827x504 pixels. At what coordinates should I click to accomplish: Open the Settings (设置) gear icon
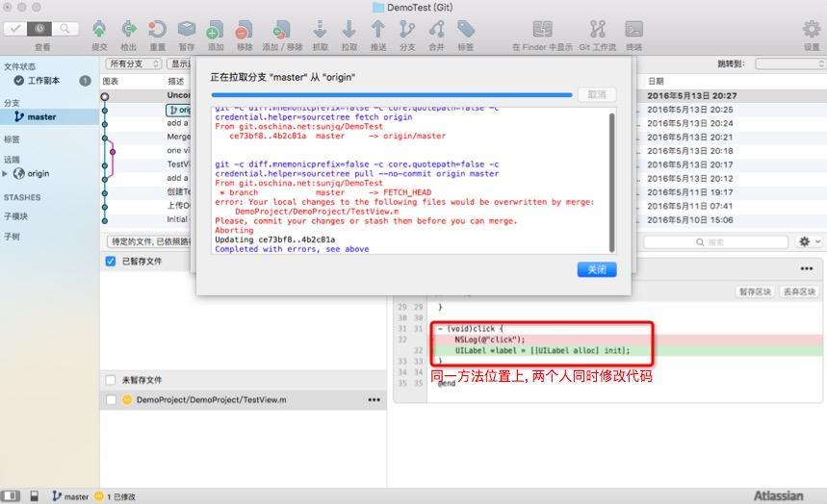coord(812,30)
